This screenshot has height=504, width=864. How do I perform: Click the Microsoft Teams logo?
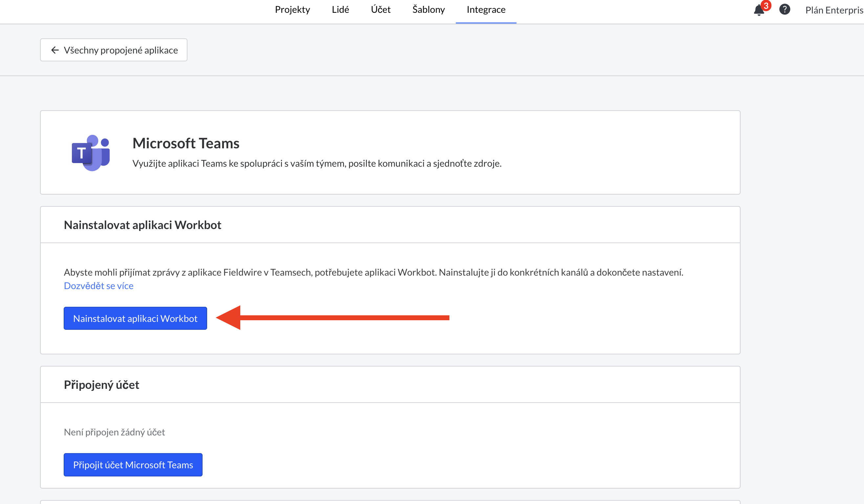click(91, 153)
